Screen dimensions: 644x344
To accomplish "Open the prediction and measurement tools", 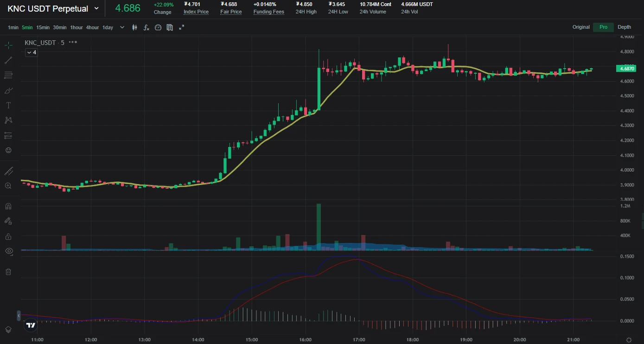I will click(8, 135).
